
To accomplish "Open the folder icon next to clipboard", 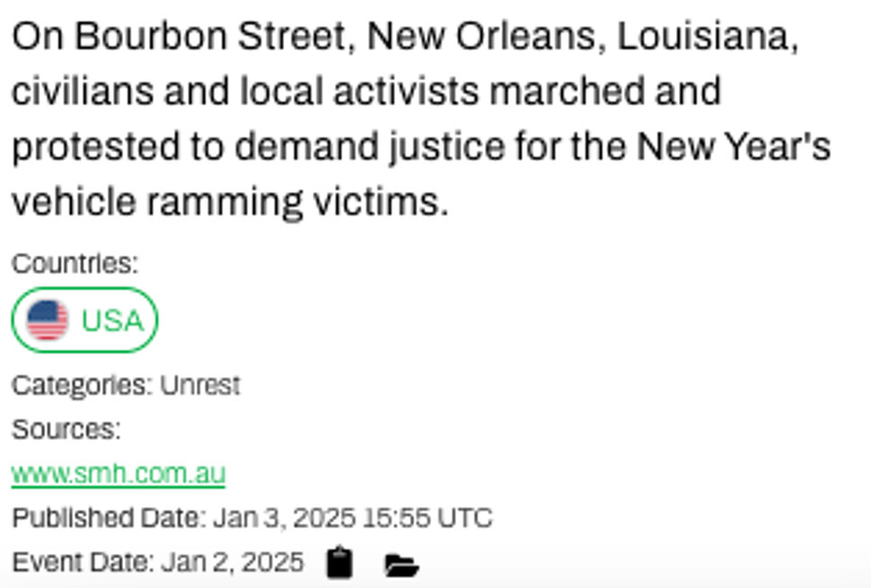I will tap(401, 565).
